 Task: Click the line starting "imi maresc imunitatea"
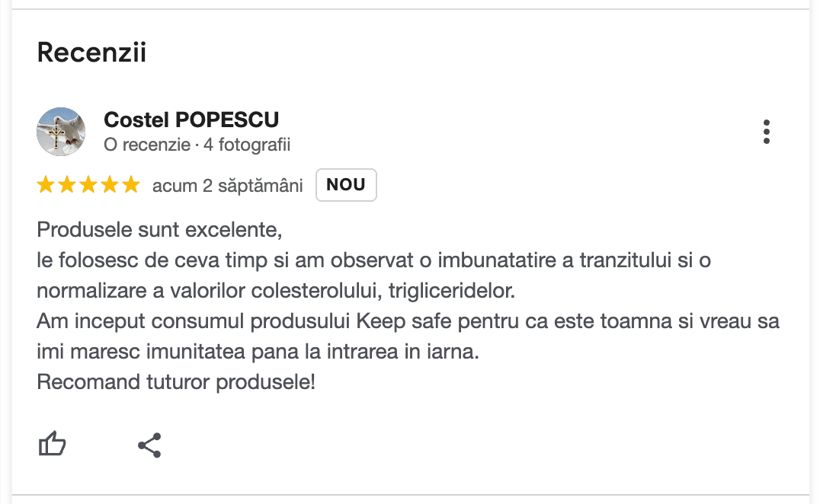pyautogui.click(x=258, y=351)
